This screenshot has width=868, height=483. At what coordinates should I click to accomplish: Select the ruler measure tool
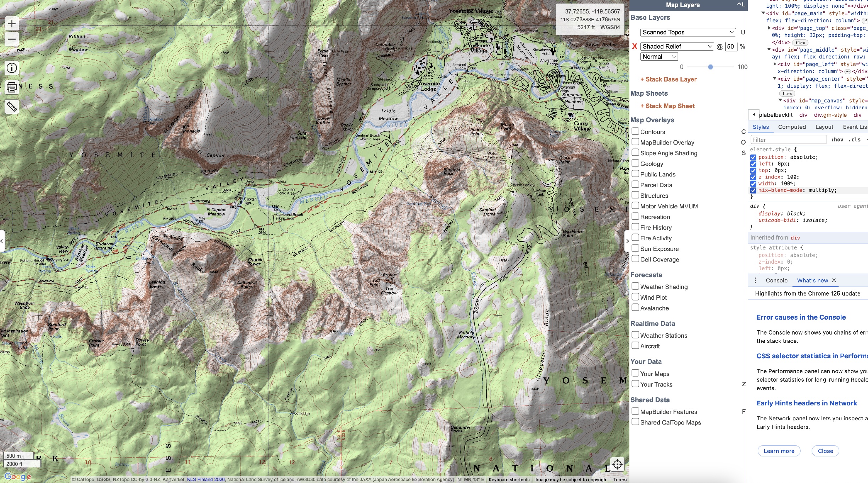tap(12, 106)
